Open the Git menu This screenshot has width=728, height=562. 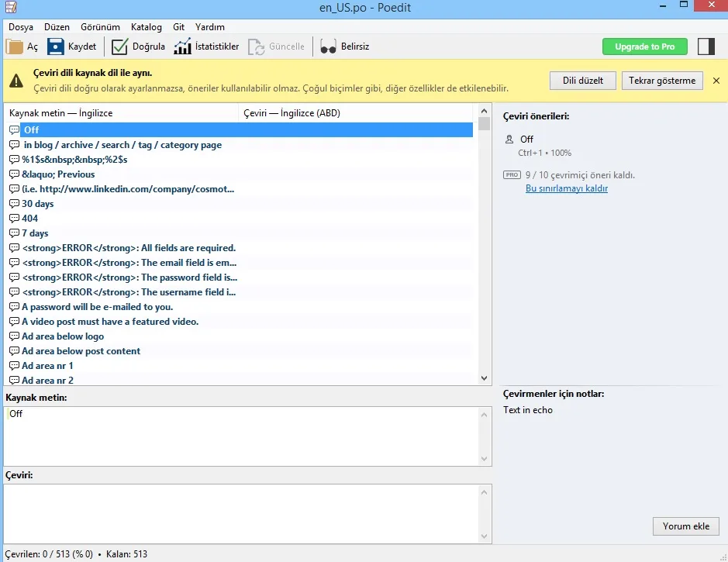(x=179, y=27)
